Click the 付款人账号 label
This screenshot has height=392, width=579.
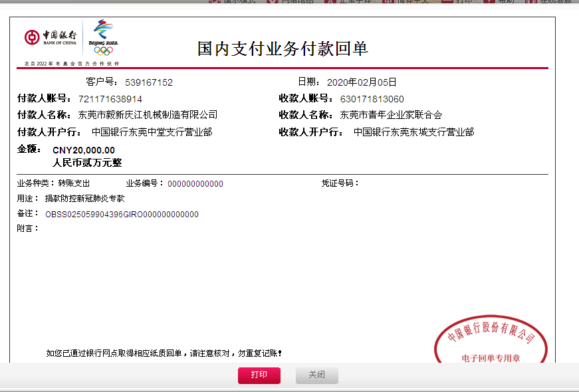pyautogui.click(x=44, y=98)
